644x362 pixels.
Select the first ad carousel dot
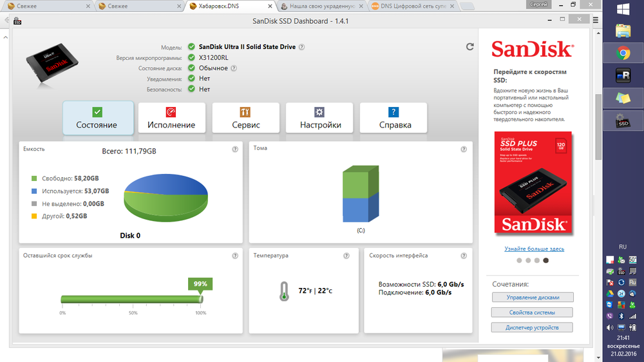pyautogui.click(x=519, y=260)
